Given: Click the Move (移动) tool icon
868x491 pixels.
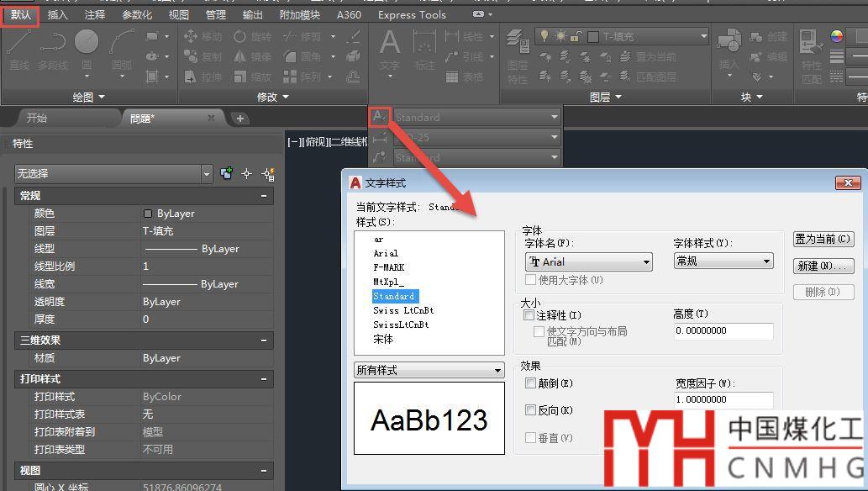Looking at the screenshot, I should click(x=191, y=36).
